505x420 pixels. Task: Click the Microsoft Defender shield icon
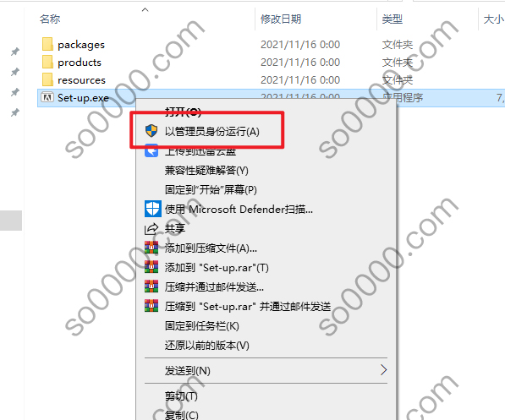(x=152, y=209)
